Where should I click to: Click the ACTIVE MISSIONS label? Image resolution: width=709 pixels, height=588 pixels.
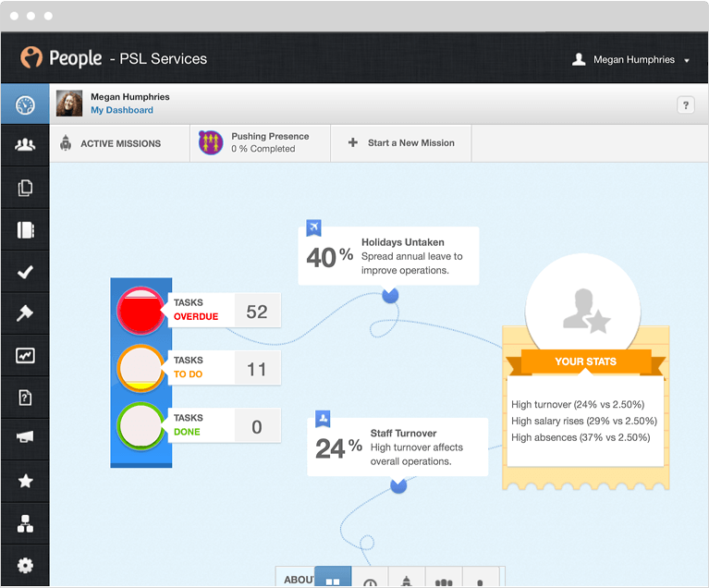(121, 143)
